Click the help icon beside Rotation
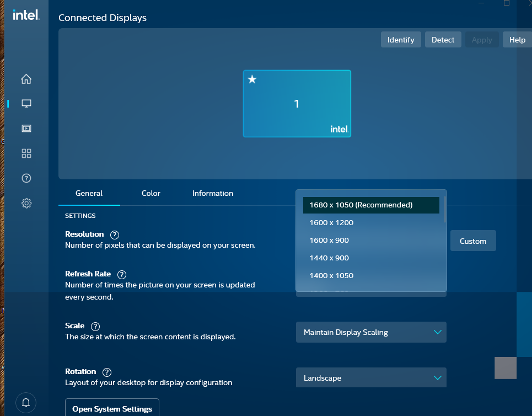Image resolution: width=532 pixels, height=416 pixels. pos(107,372)
